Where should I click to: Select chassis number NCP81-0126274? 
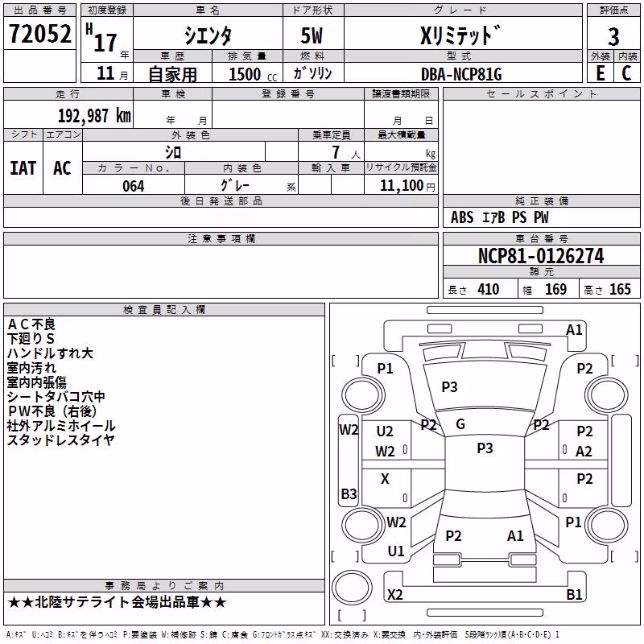click(x=541, y=256)
